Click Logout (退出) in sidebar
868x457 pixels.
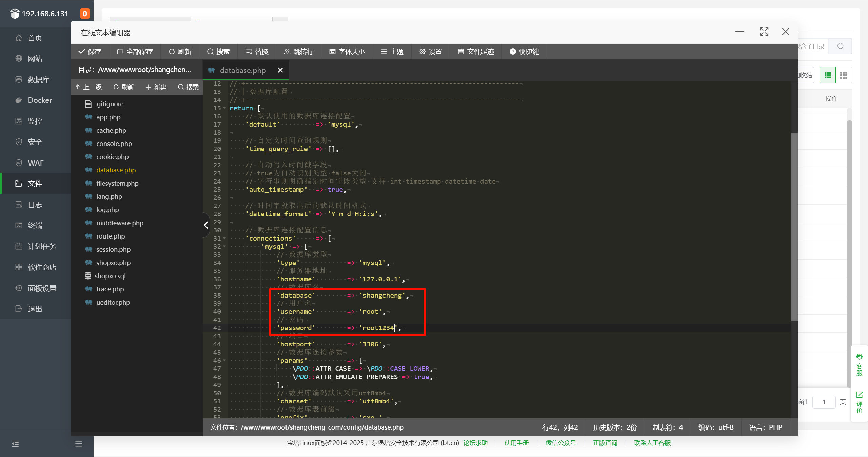[x=35, y=309]
